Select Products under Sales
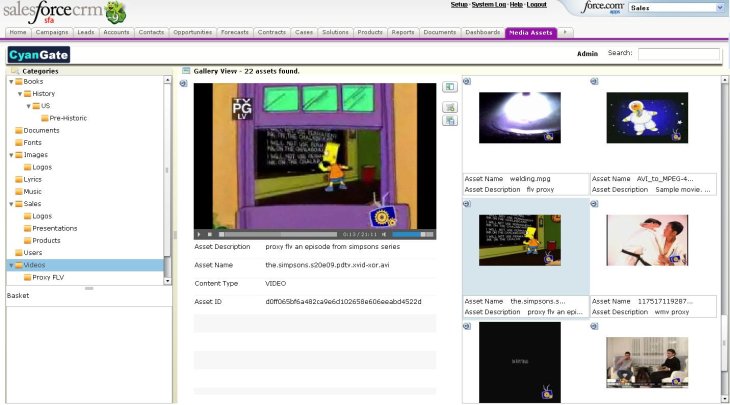 coord(46,240)
